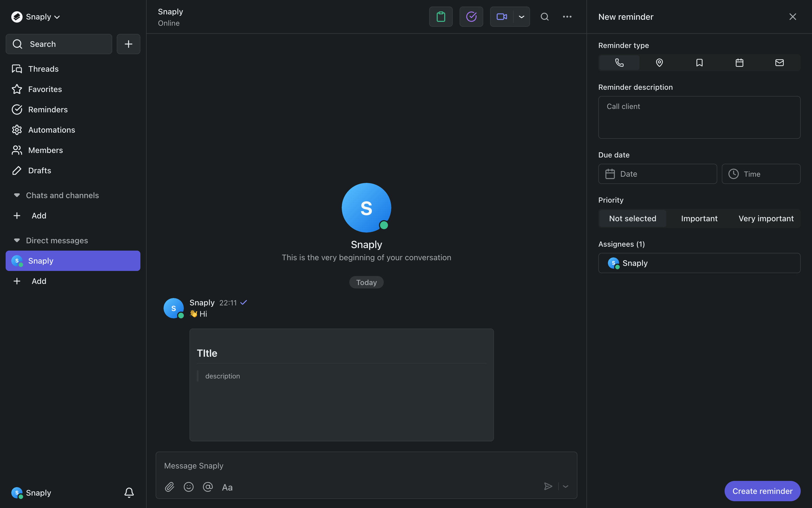Expand video call options dropdown arrow
This screenshot has width=812, height=508.
[521, 16]
